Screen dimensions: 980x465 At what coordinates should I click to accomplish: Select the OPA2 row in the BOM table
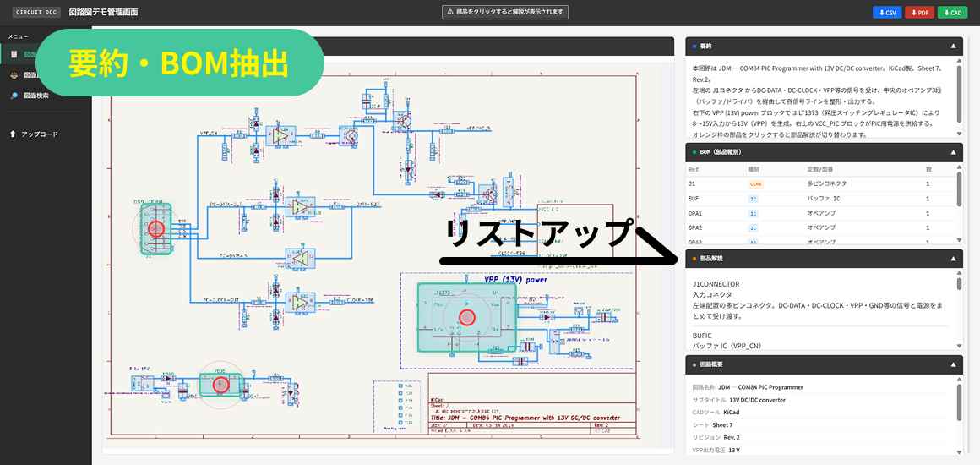(820, 227)
